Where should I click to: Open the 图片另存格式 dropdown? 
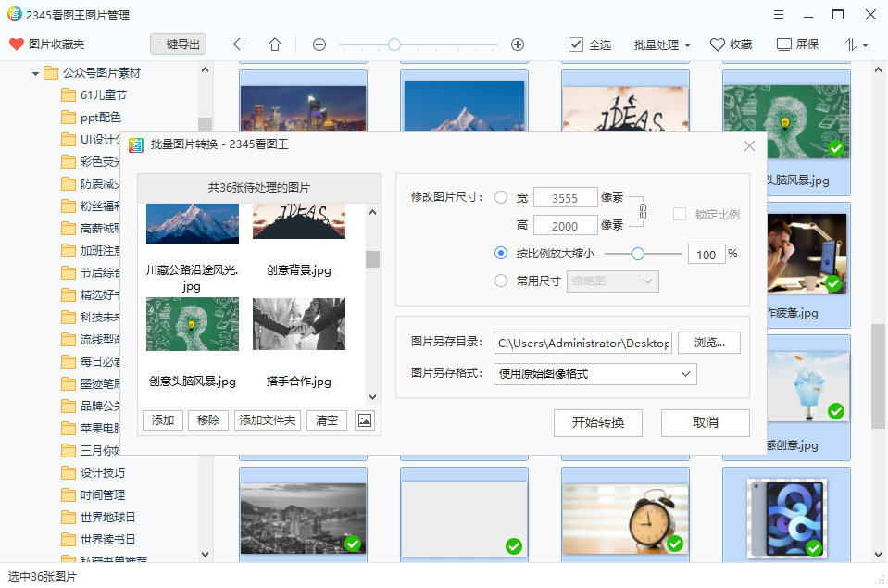point(595,374)
